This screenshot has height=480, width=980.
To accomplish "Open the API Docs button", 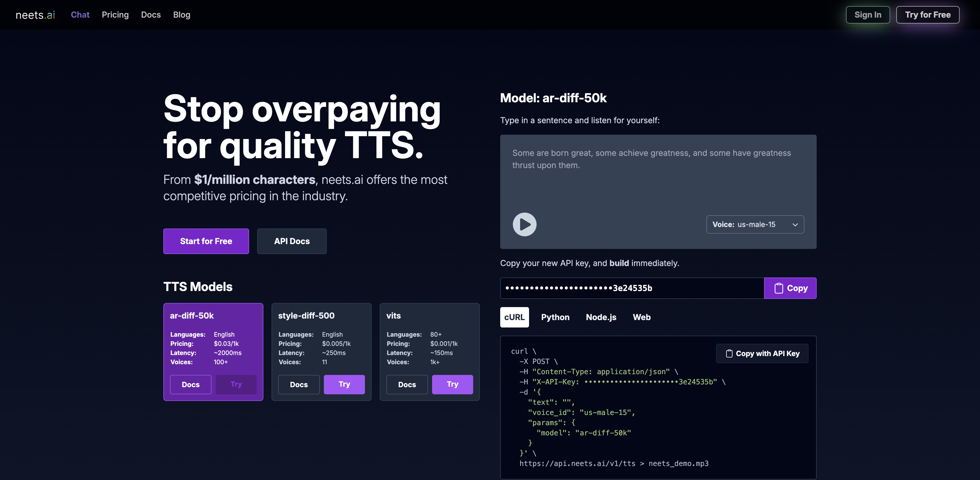I will click(292, 241).
